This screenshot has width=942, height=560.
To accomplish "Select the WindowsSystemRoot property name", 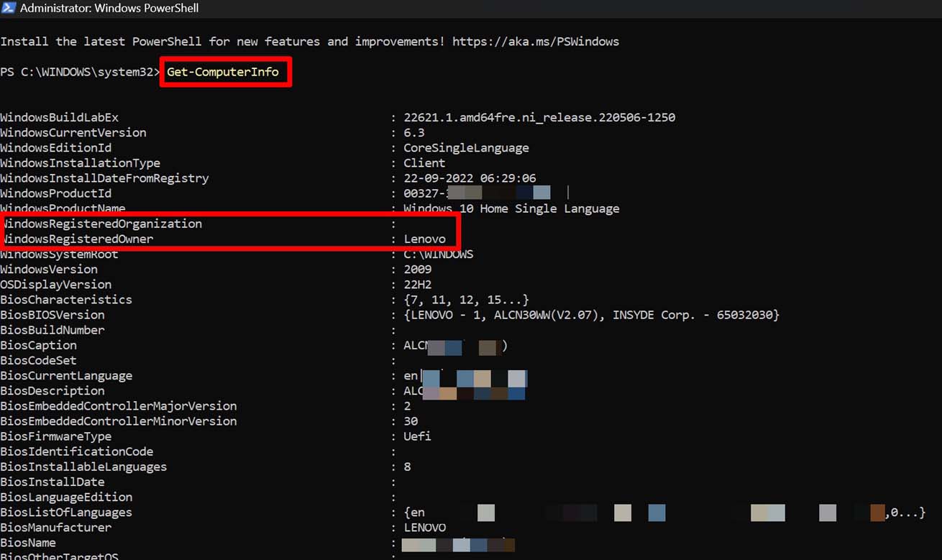I will coord(59,254).
